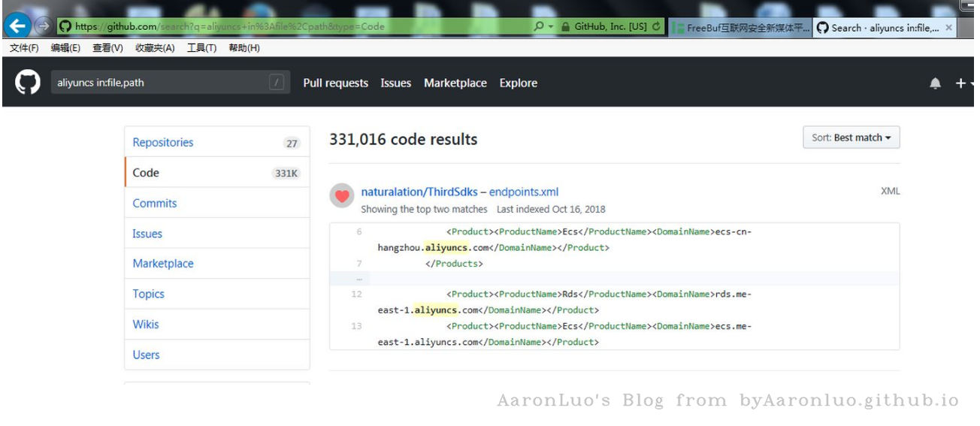Click the browser forward arrow button
The image size is (980, 426).
tap(43, 26)
